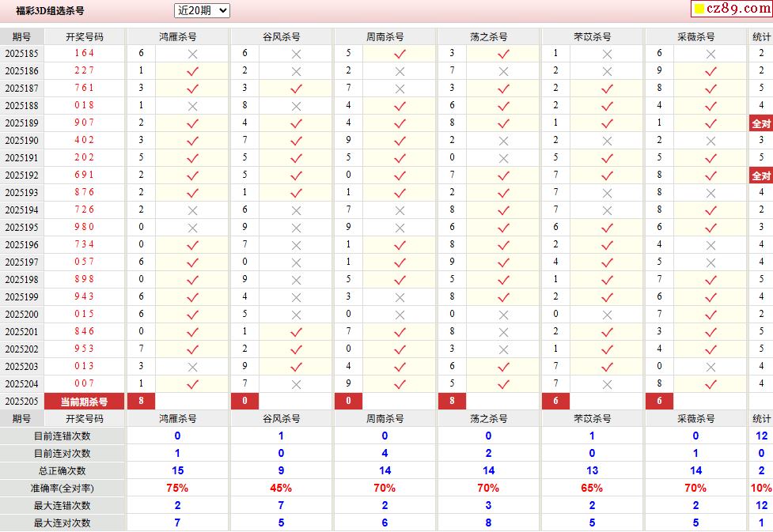The image size is (773, 532).
Task: Click the cross mark for 鸿雁杀号 in row 2025185
Action: (192, 54)
